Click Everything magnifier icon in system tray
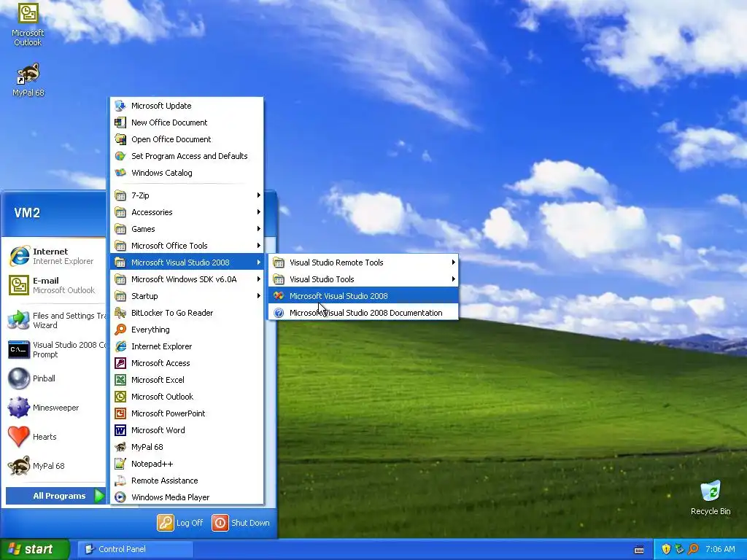The image size is (747, 560). [693, 549]
